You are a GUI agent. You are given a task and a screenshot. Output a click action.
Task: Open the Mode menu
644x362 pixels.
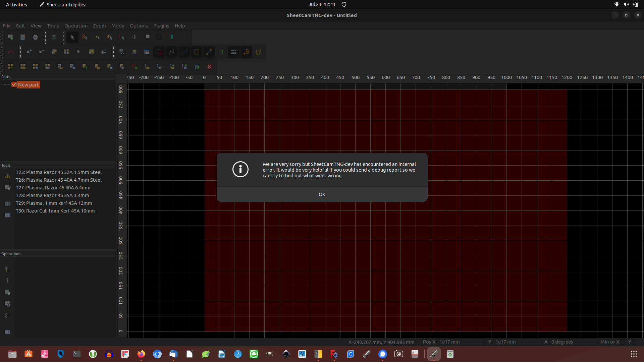pyautogui.click(x=118, y=26)
